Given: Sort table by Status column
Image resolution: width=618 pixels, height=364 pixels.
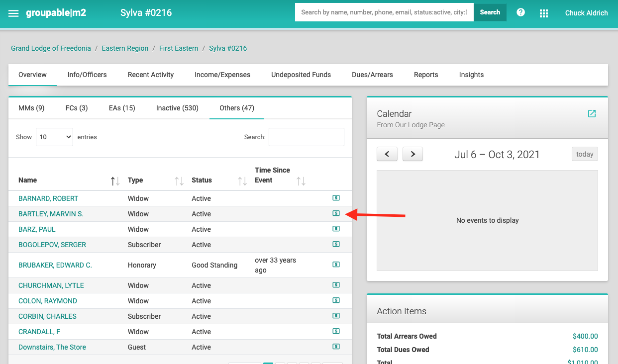Looking at the screenshot, I should [x=242, y=181].
